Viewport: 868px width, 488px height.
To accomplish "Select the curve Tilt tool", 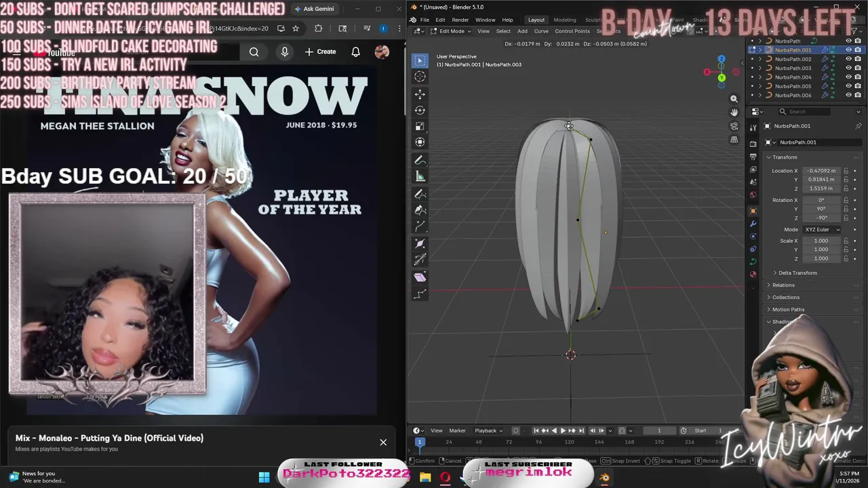I will pos(420,260).
